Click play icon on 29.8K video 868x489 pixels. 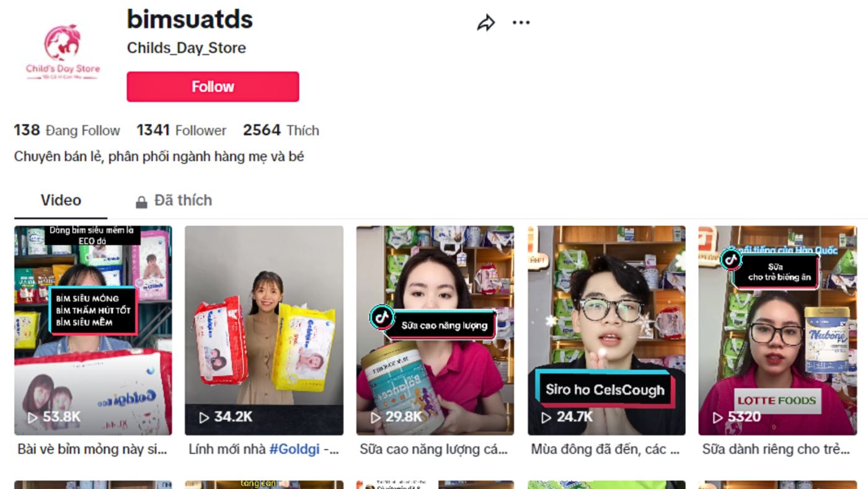point(375,418)
